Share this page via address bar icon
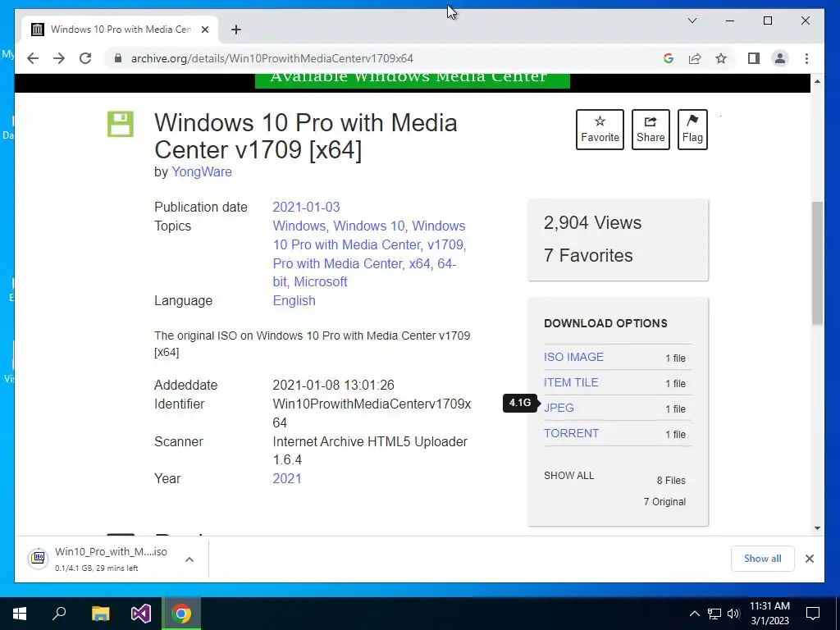 (x=695, y=58)
